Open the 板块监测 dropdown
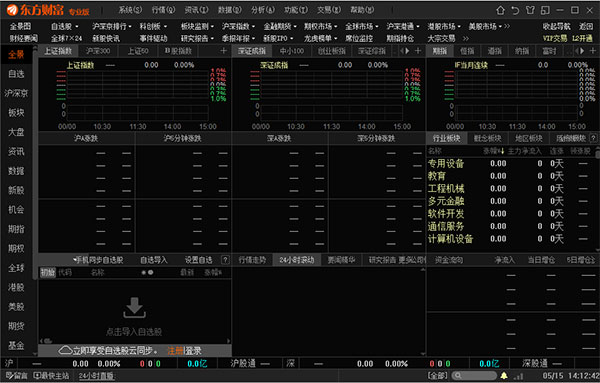 [x=197, y=26]
